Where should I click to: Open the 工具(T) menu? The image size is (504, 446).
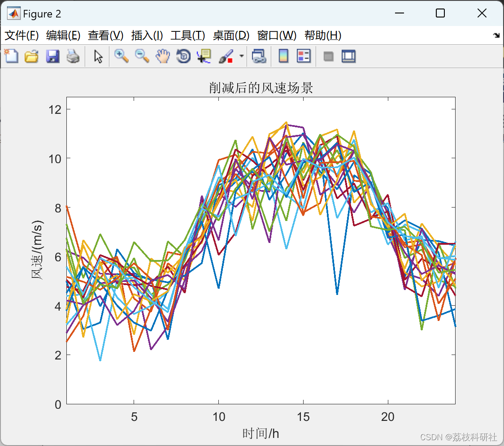[187, 35]
